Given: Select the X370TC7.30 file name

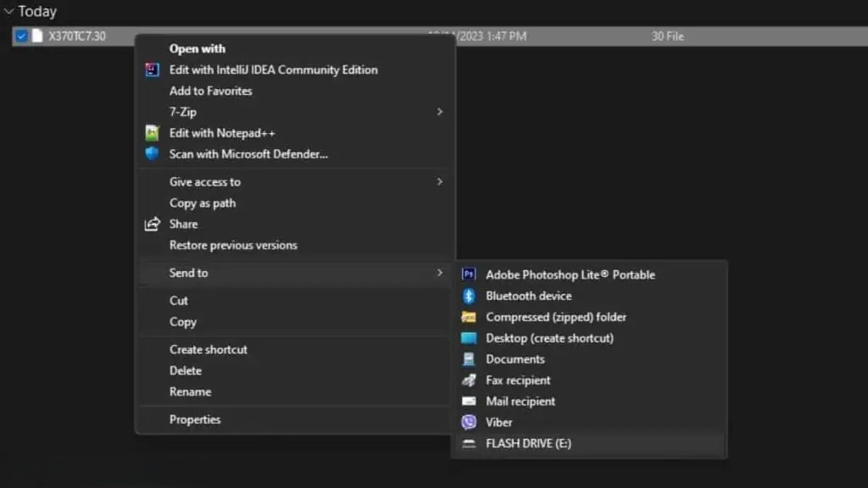Looking at the screenshot, I should (76, 36).
